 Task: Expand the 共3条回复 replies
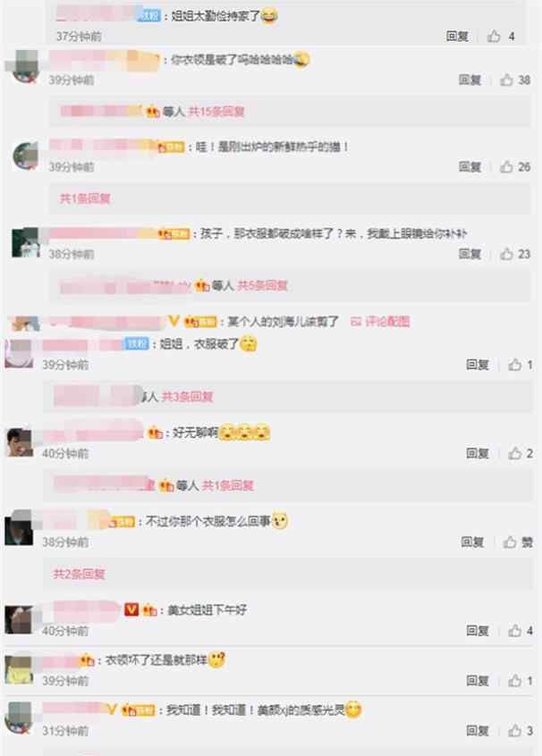[x=187, y=397]
